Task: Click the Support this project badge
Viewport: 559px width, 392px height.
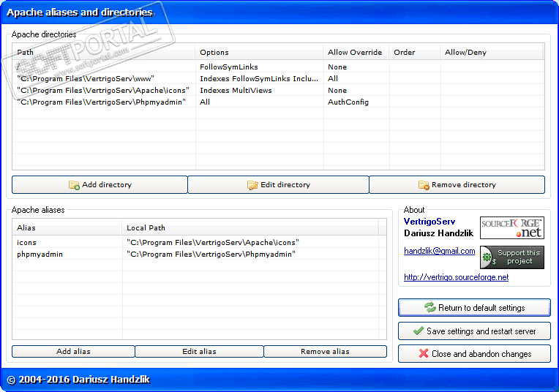Action: tap(512, 257)
